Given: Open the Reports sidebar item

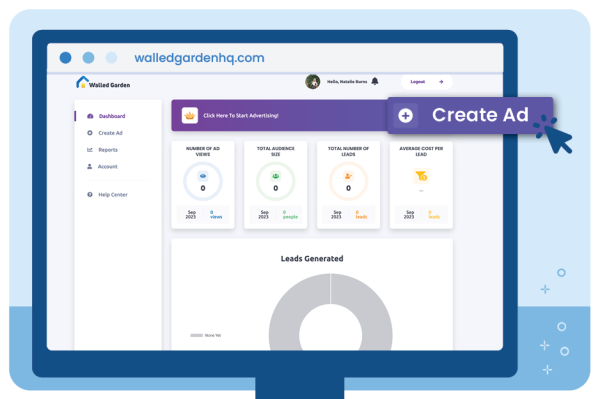Looking at the screenshot, I should point(108,150).
